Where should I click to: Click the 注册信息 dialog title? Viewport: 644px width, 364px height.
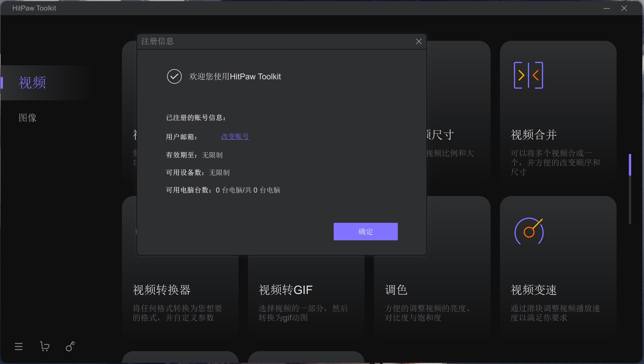tap(157, 41)
